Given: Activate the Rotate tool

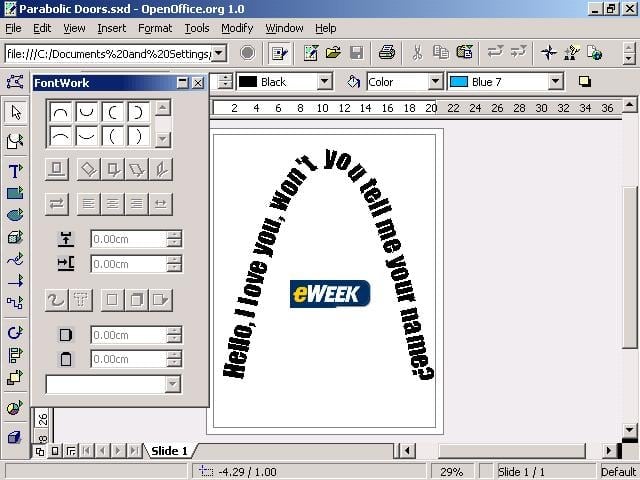Looking at the screenshot, I should (x=16, y=333).
